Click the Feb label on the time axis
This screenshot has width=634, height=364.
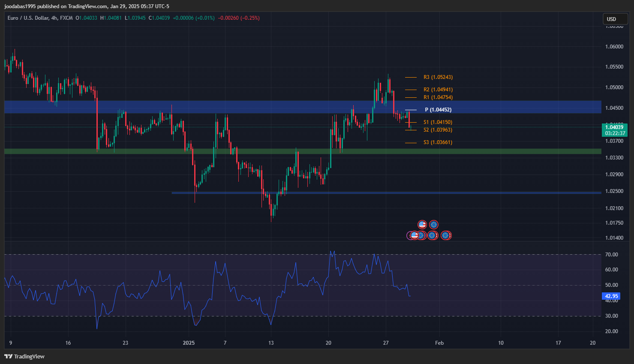[439, 343]
